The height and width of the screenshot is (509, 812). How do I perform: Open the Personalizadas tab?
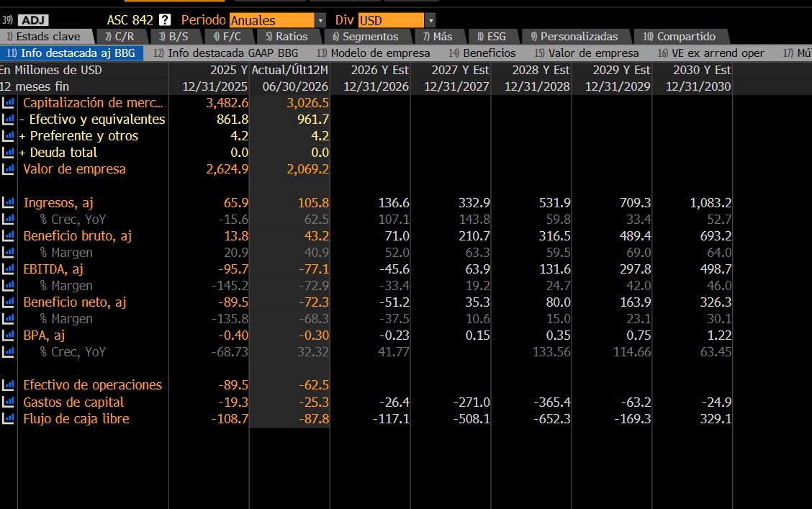tap(574, 36)
